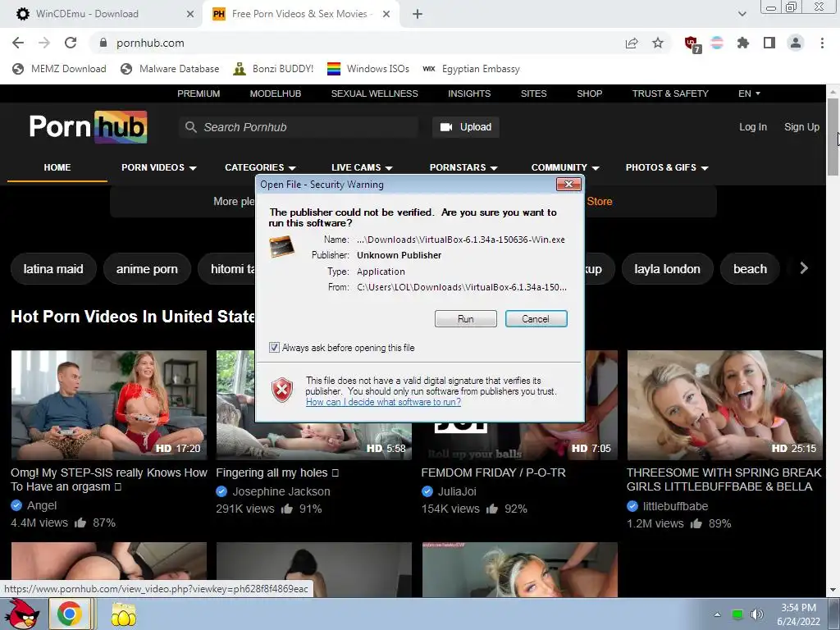Click the browser forward arrow
This screenshot has height=630, width=840.
(44, 43)
